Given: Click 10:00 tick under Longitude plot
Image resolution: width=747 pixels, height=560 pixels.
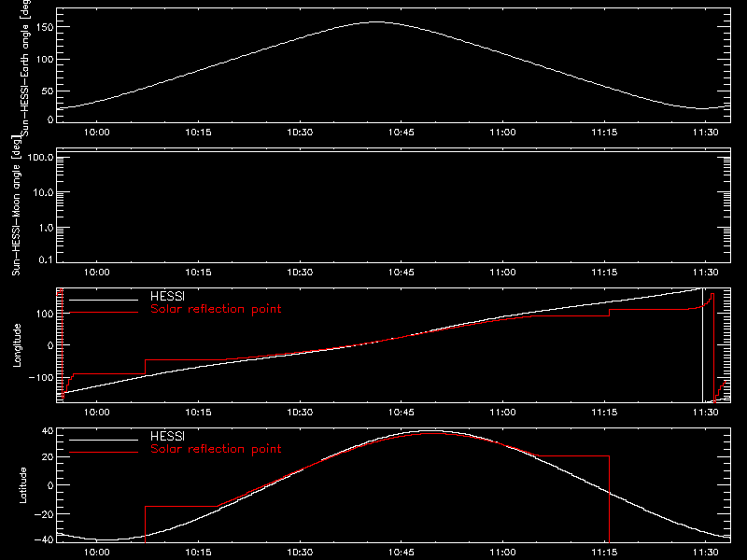Looking at the screenshot, I should coord(97,412).
